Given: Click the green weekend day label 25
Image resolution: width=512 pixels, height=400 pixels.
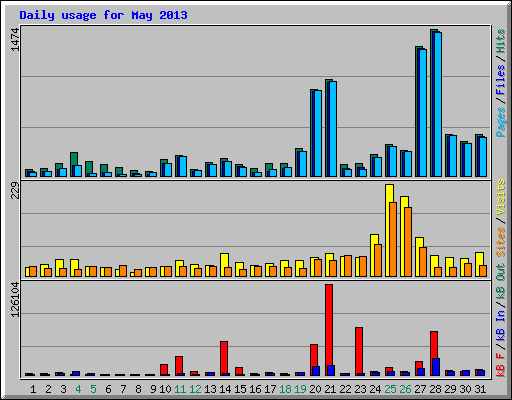Looking at the screenshot, I should point(390,389).
